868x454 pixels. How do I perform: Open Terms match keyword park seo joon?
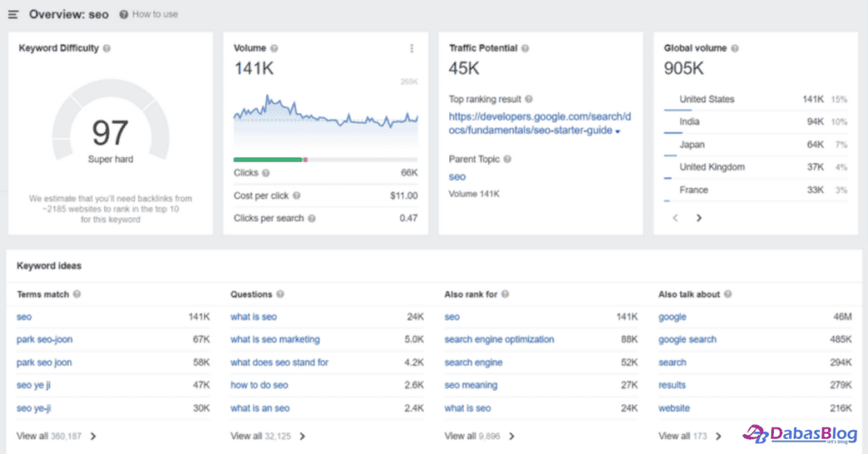[x=44, y=363]
